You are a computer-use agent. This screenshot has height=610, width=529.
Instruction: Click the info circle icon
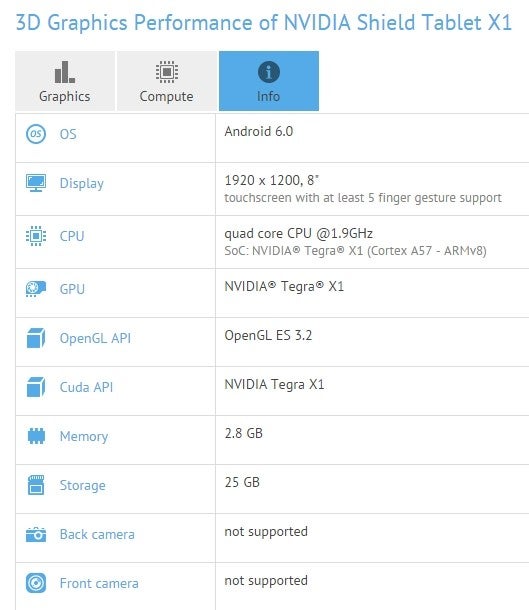[x=269, y=72]
